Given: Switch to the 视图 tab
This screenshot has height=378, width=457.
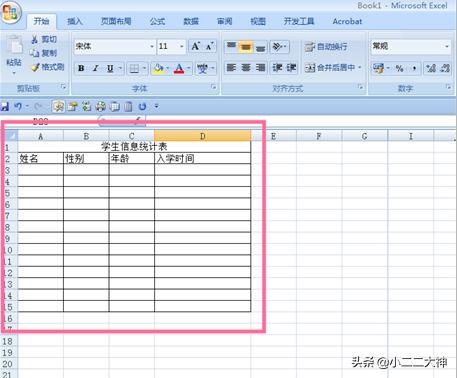Looking at the screenshot, I should 258,21.
